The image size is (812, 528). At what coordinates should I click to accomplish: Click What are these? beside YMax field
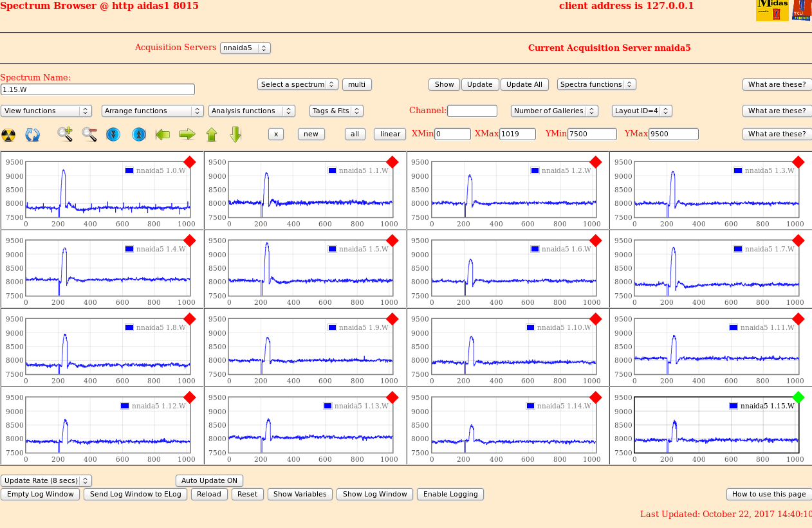pyautogui.click(x=777, y=134)
